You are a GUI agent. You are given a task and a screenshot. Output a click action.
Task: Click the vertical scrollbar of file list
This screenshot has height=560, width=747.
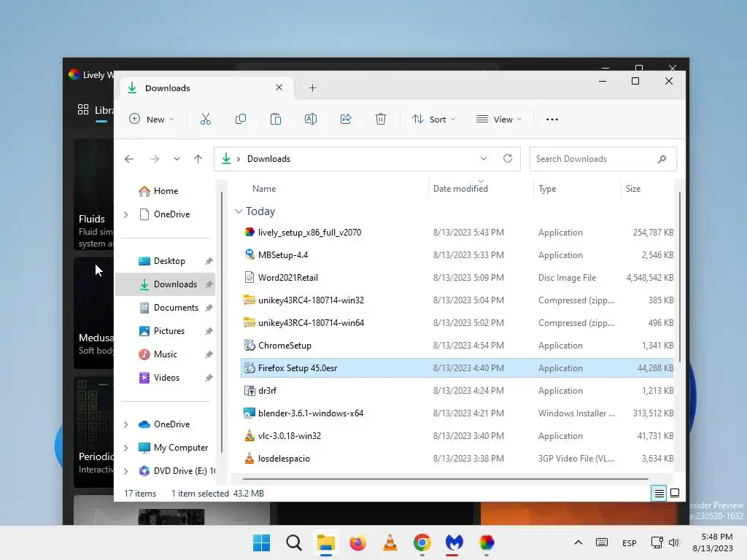(x=679, y=276)
